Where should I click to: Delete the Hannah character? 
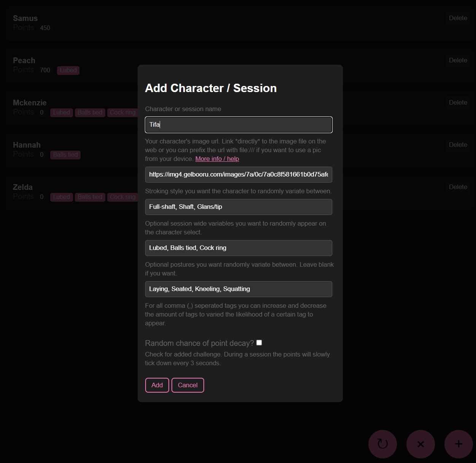[458, 145]
